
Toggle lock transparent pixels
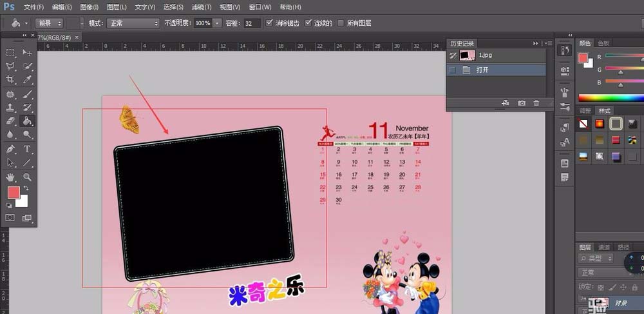click(600, 288)
